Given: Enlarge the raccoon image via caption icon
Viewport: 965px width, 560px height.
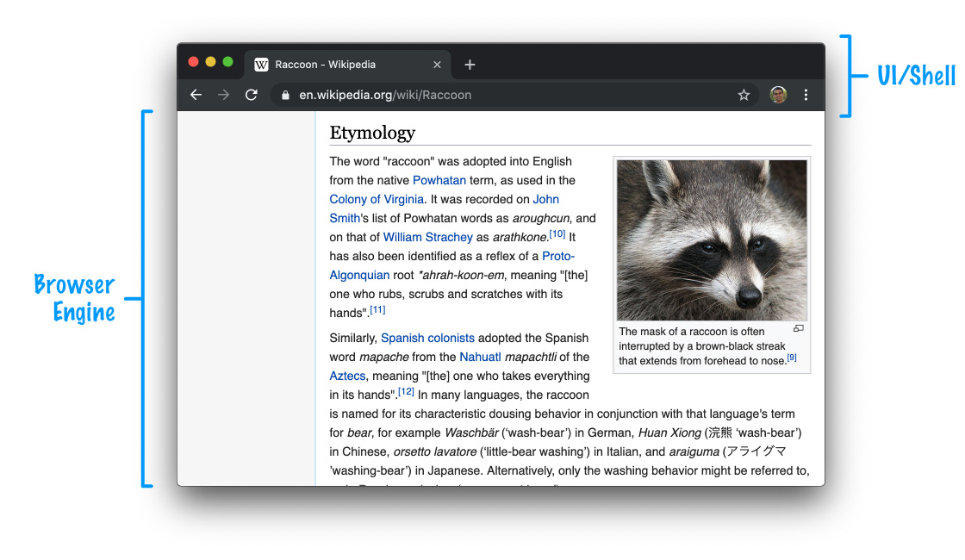Looking at the screenshot, I should point(798,328).
